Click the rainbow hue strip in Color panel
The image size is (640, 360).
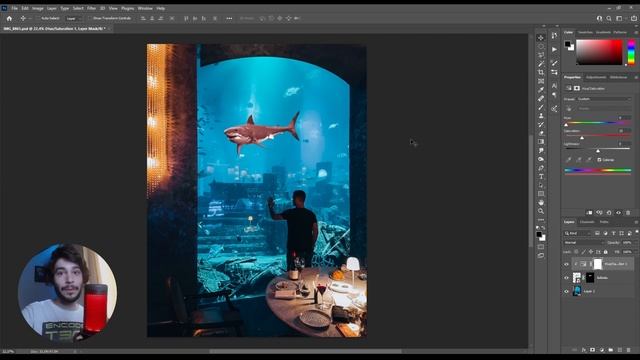click(631, 52)
